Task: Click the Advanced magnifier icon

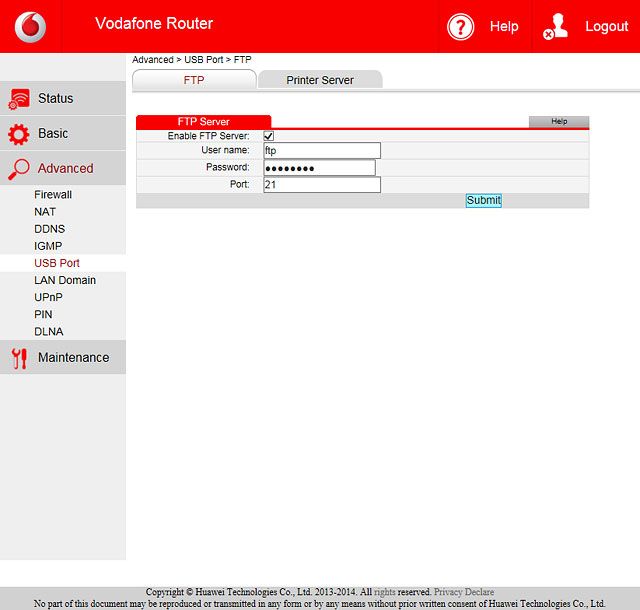Action: (x=19, y=169)
